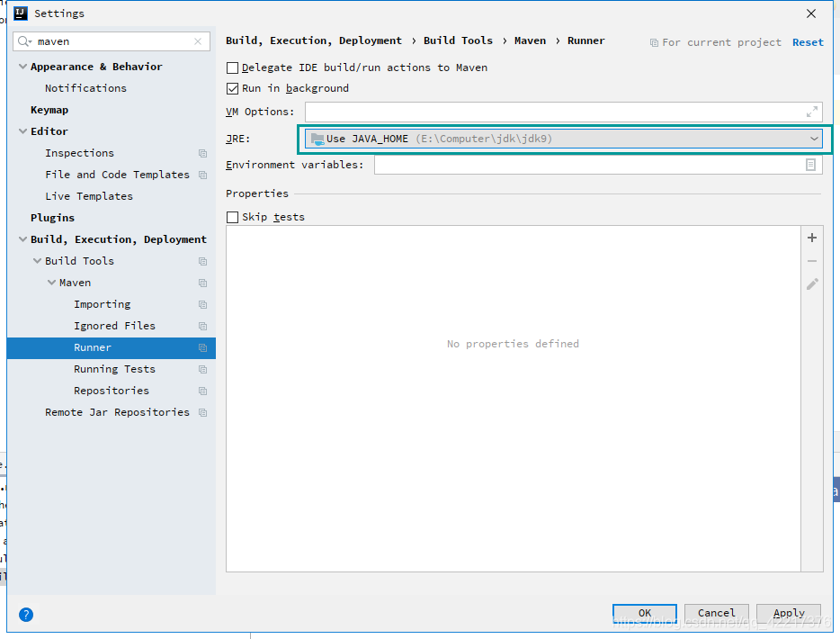The height and width of the screenshot is (639, 840).
Task: Open the help question mark icon
Action: 26,615
